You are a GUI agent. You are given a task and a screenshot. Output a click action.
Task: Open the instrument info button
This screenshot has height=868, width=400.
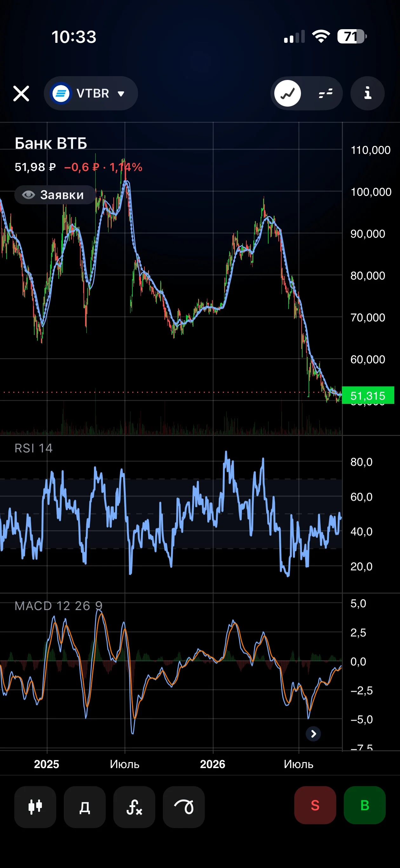368,93
